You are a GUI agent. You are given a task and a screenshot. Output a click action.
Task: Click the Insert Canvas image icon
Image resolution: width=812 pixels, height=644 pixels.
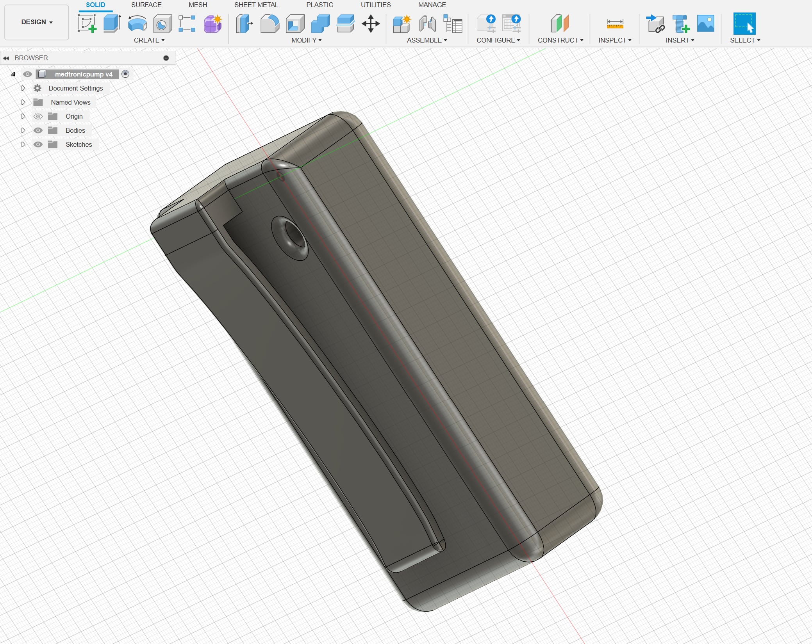pos(705,23)
